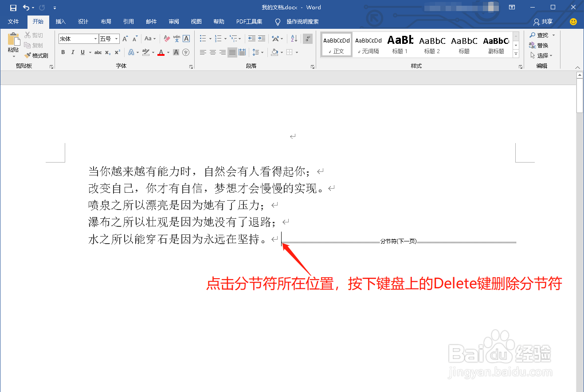Viewport: 584px width, 392px height.
Task: Center text with center-align icon
Action: pyautogui.click(x=213, y=52)
